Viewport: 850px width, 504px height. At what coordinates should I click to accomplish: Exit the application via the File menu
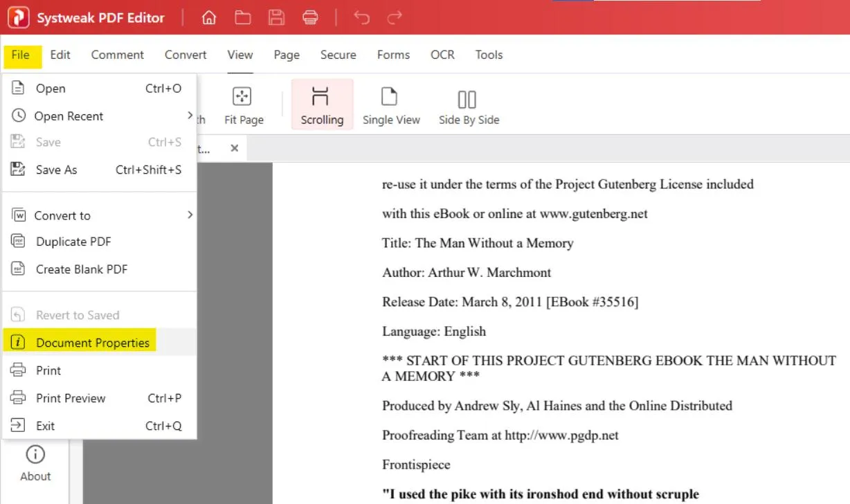pos(46,426)
